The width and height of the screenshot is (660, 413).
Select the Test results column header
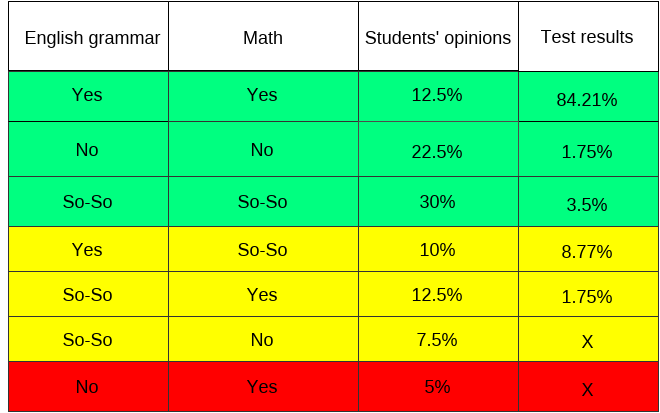coord(586,37)
